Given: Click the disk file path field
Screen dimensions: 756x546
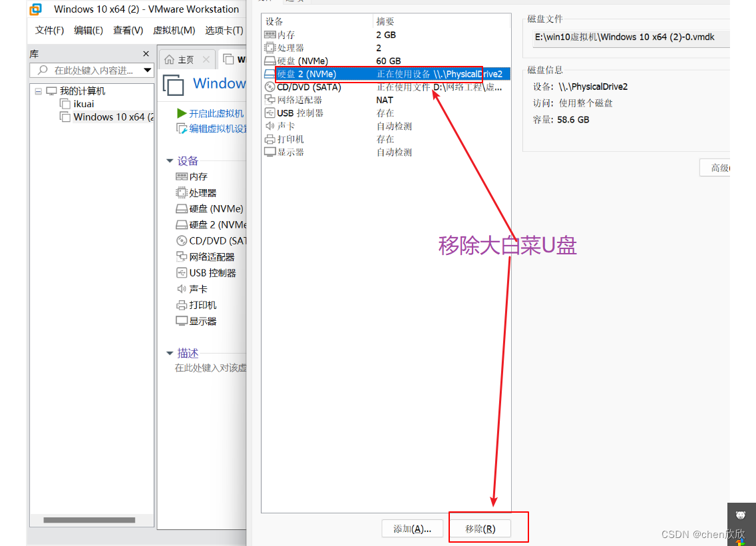Looking at the screenshot, I should [631, 38].
